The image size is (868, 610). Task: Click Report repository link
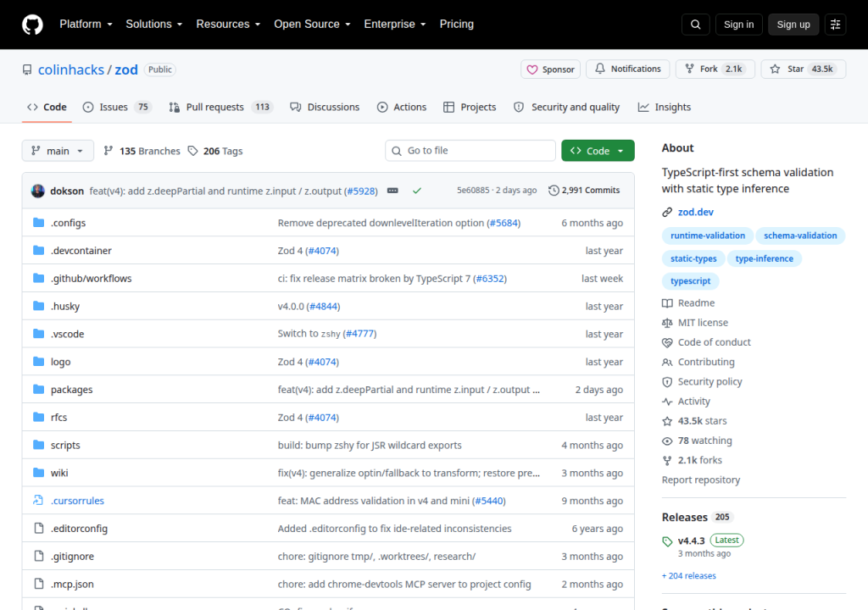(x=701, y=480)
